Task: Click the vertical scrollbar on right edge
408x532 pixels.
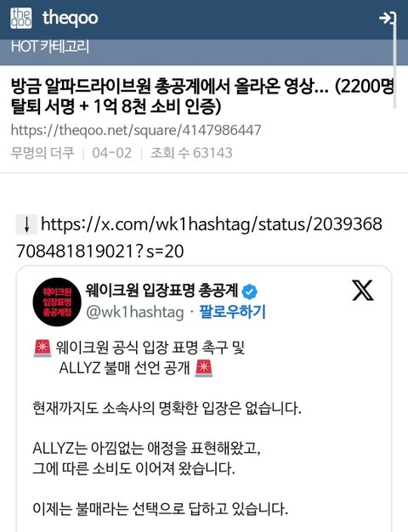Action: [x=394, y=61]
